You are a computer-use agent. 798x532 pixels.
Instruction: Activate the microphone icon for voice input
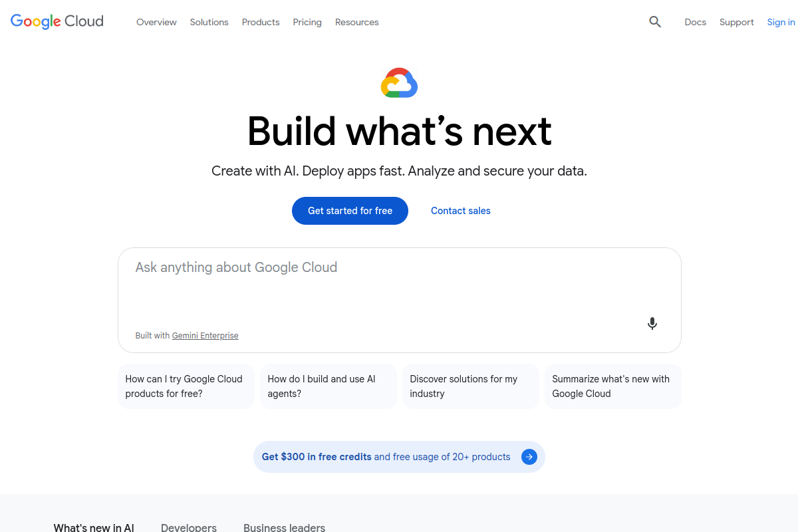coord(652,323)
